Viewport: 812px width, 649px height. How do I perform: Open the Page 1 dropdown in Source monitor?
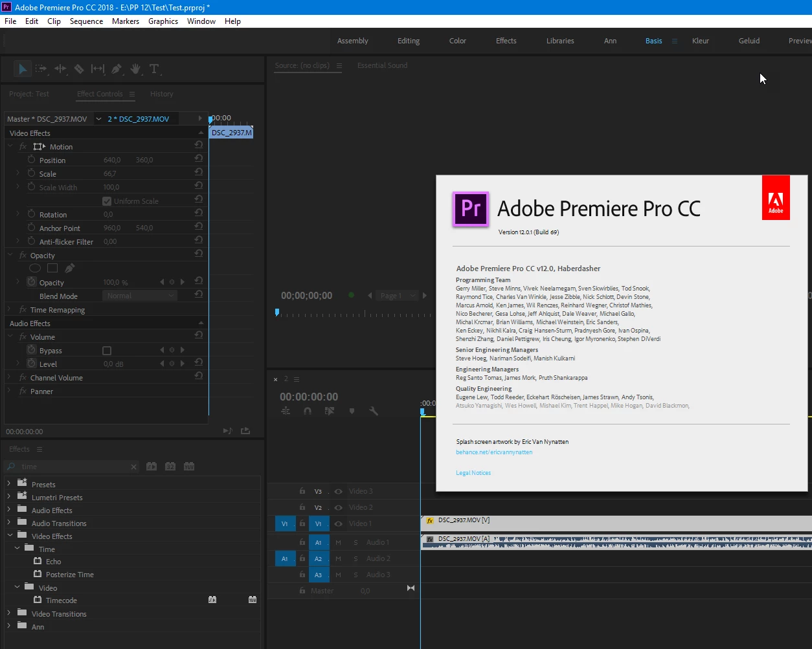click(398, 296)
